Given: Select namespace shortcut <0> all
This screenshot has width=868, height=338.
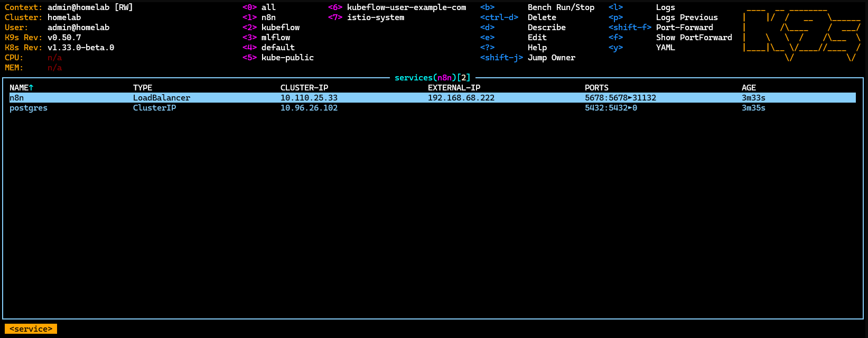Looking at the screenshot, I should (x=259, y=7).
